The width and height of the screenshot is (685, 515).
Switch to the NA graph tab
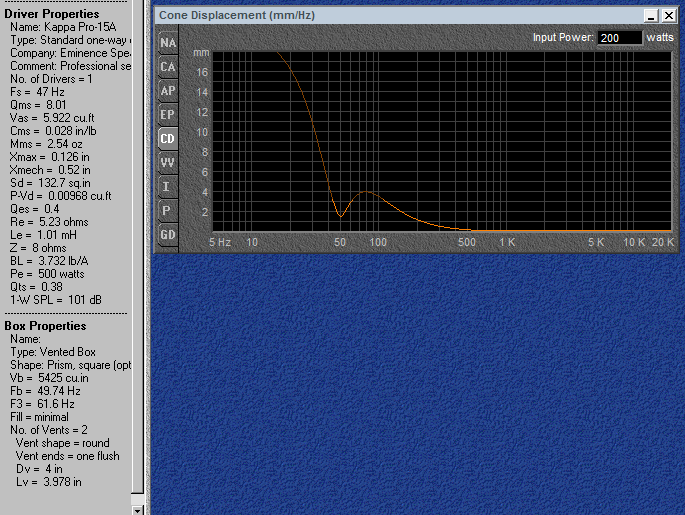[168, 43]
